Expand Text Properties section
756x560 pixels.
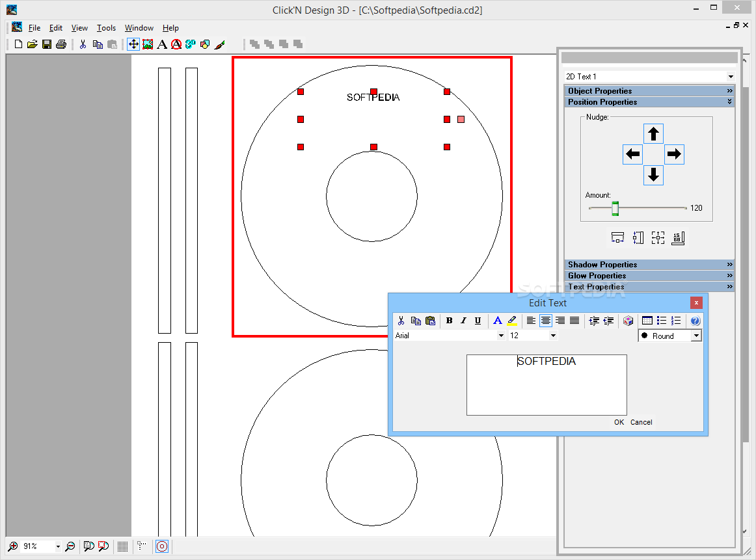649,286
